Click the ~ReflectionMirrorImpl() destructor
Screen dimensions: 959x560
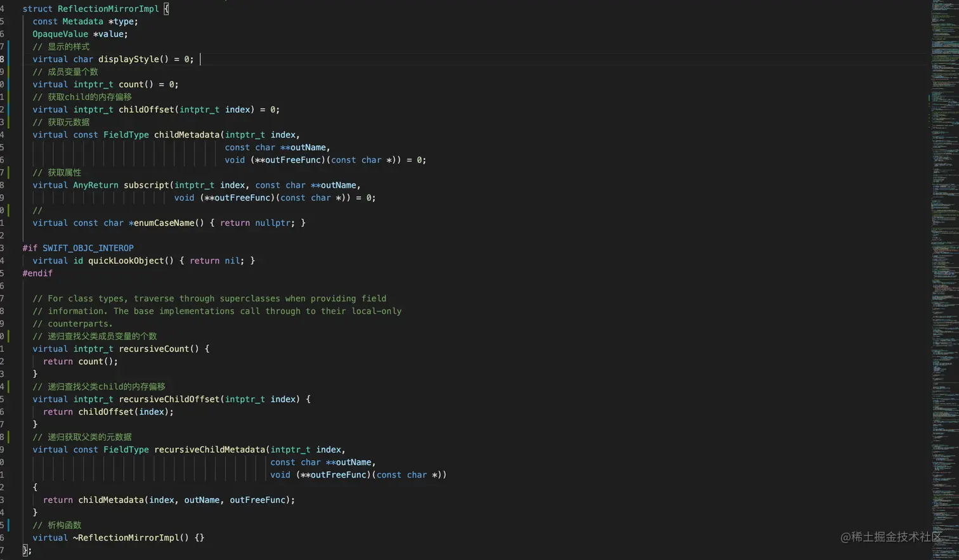131,538
